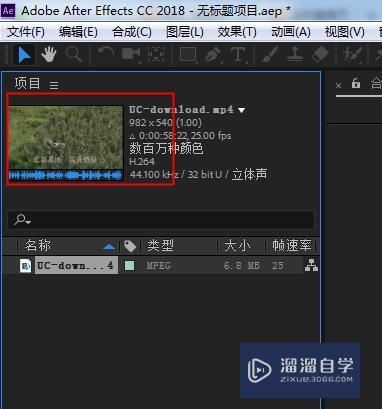
Task: Click the After Effects app logo
Action: click(8, 11)
